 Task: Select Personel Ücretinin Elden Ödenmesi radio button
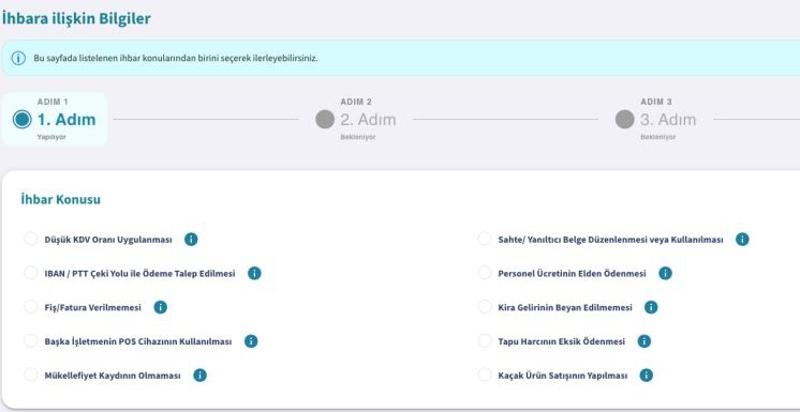pyautogui.click(x=484, y=274)
